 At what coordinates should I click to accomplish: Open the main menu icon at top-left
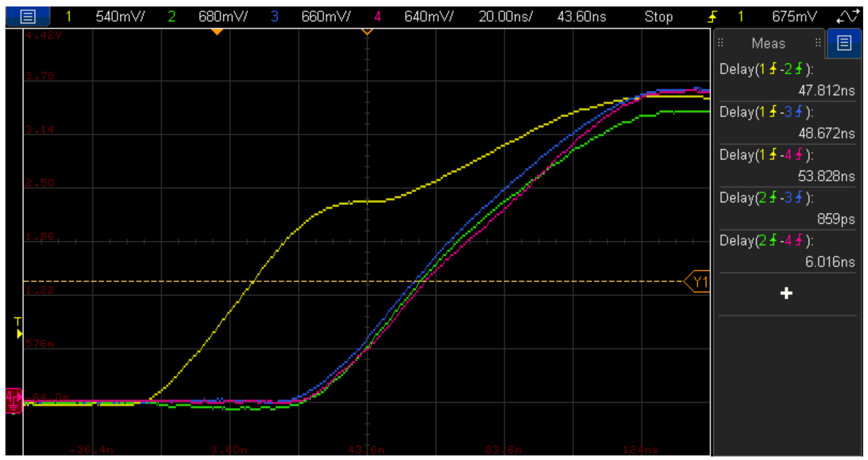(28, 16)
